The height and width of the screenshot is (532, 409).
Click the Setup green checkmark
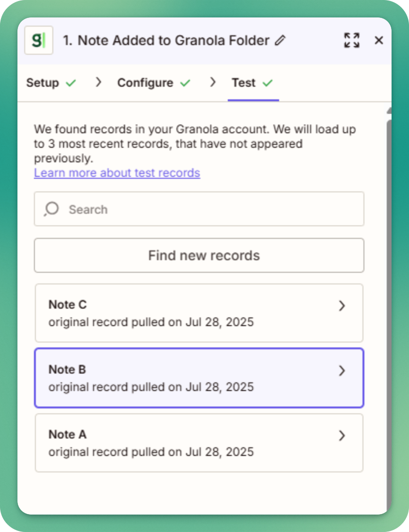click(71, 83)
